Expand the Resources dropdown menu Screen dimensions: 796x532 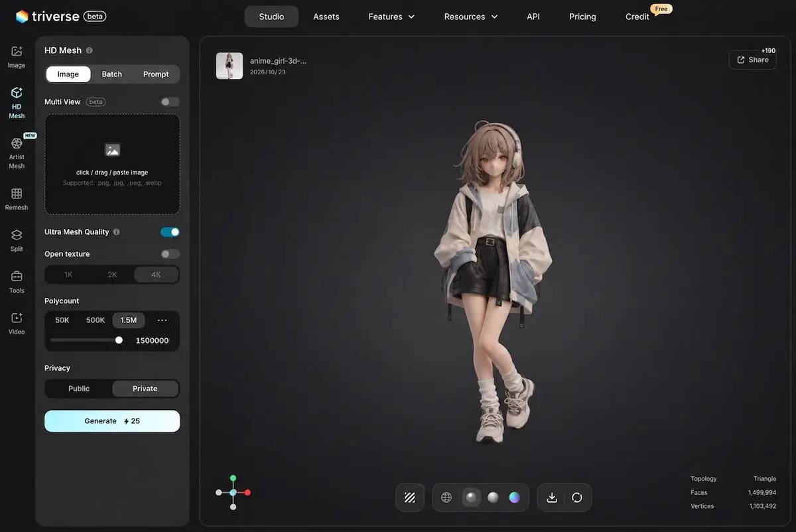pyautogui.click(x=471, y=17)
